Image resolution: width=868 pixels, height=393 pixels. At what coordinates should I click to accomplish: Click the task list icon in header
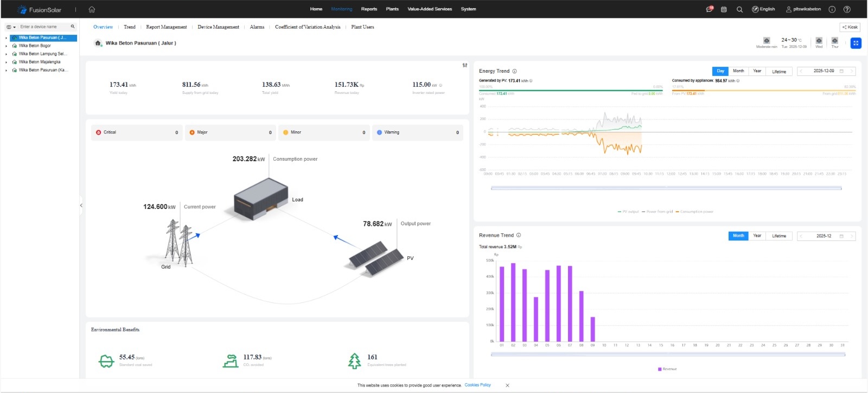point(724,9)
